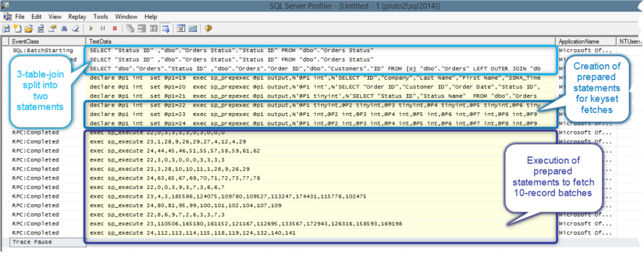Open the View menu
Screen dimensions: 644x263
pos(55,17)
